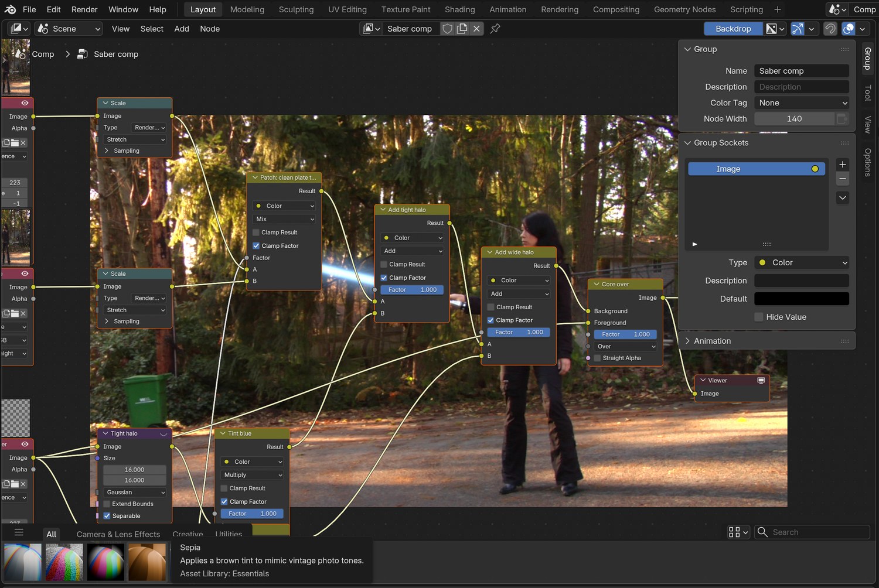Click the Default color swatch

point(802,299)
